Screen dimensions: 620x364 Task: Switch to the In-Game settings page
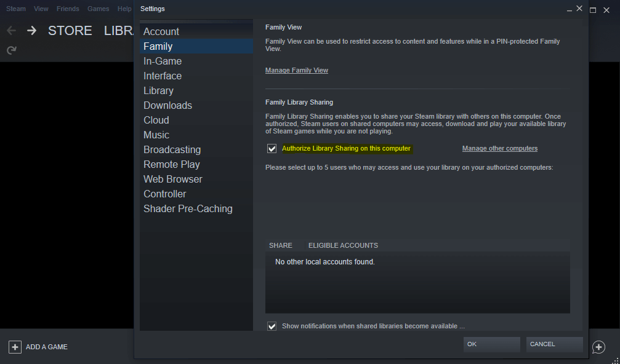pos(163,61)
